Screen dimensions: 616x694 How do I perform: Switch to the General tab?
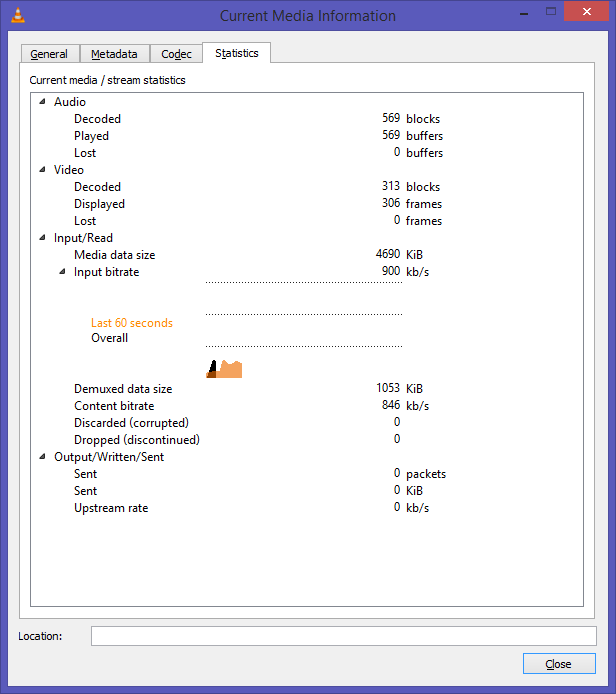point(50,54)
